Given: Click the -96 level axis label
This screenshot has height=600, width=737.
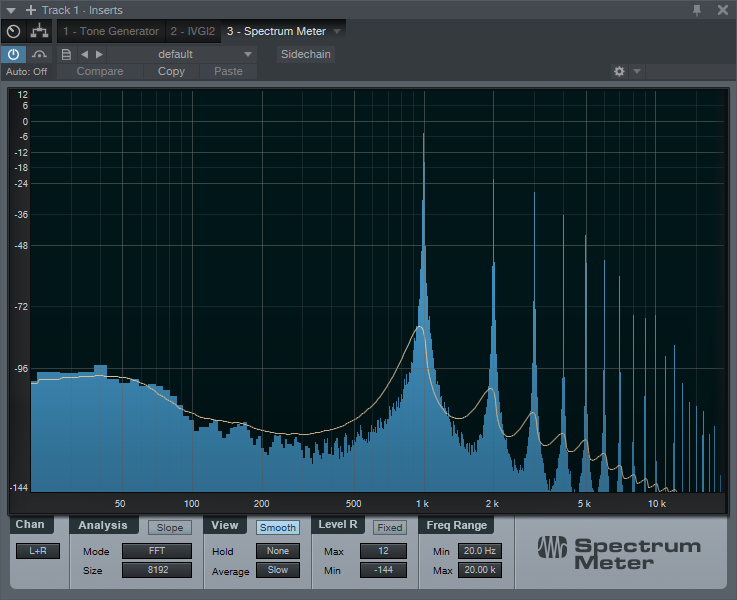Looking at the screenshot, I should click(x=21, y=369).
